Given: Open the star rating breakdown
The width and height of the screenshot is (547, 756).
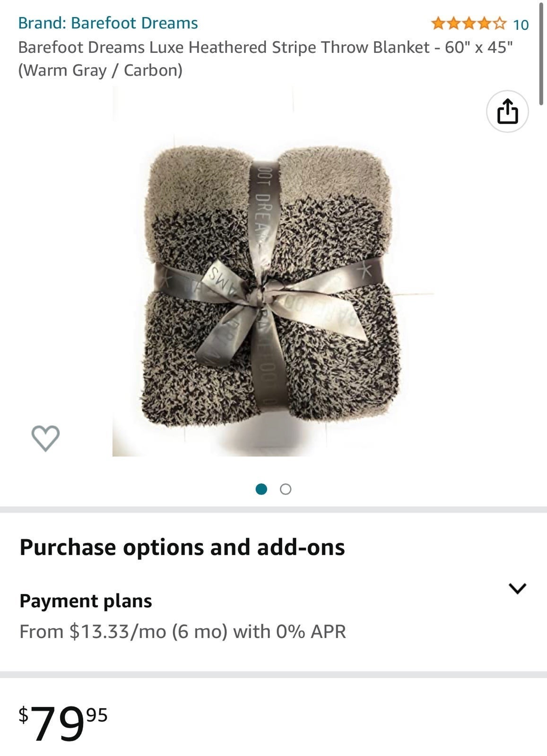Looking at the screenshot, I should click(x=469, y=24).
